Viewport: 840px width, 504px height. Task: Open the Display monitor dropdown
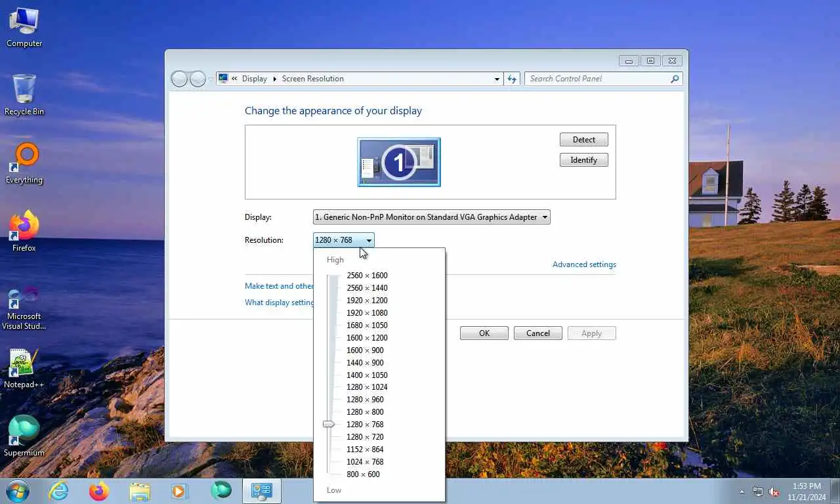tap(431, 217)
